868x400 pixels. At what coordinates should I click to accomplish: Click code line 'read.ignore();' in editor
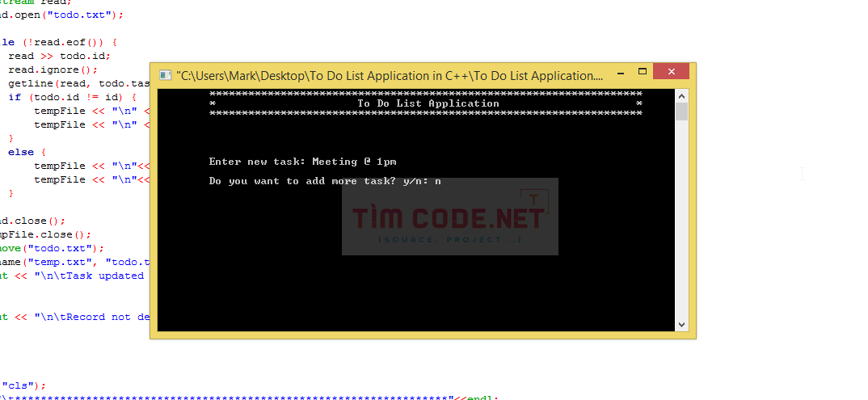coord(53,69)
